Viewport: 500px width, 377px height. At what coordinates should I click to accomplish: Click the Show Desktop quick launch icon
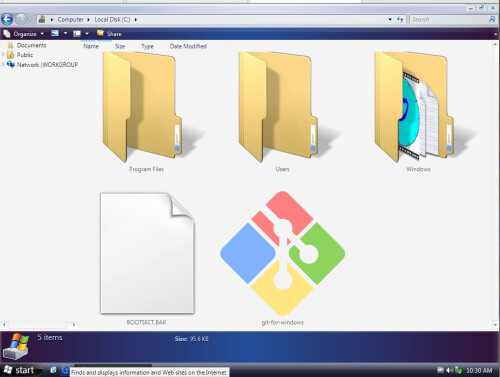[x=53, y=370]
